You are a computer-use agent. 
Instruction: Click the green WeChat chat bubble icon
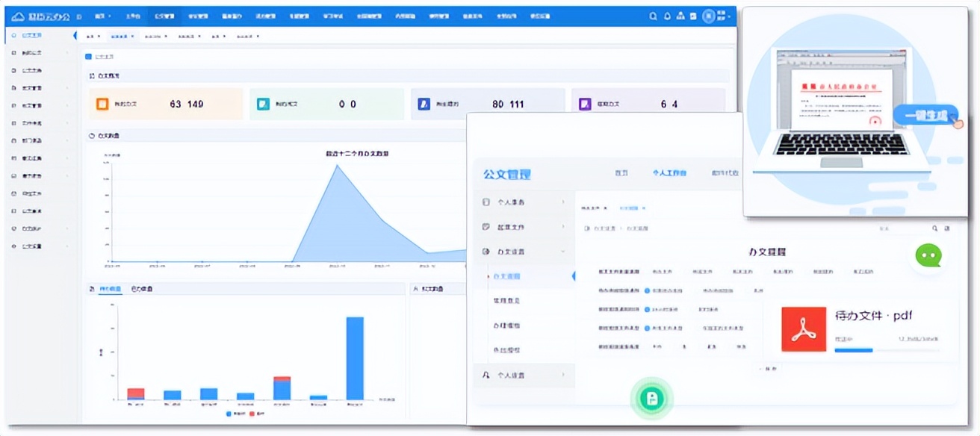point(928,255)
